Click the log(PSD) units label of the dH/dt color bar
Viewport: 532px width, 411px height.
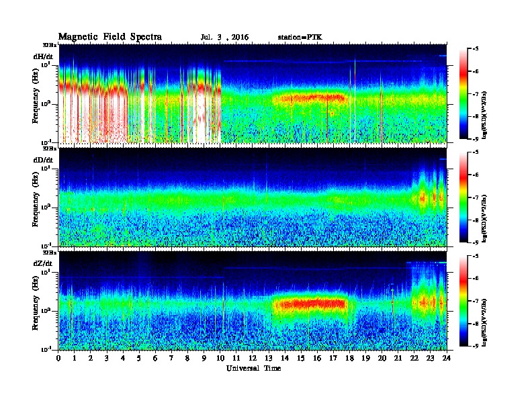coord(485,115)
